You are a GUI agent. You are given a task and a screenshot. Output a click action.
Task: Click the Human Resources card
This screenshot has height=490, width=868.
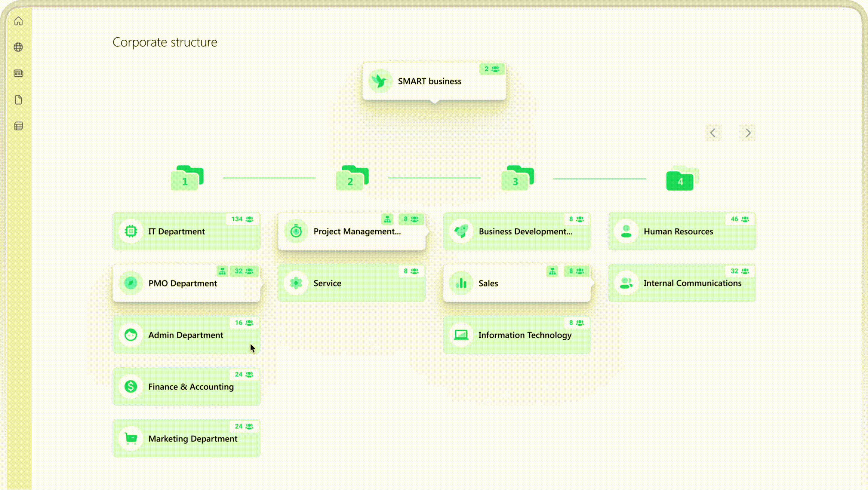(x=681, y=231)
